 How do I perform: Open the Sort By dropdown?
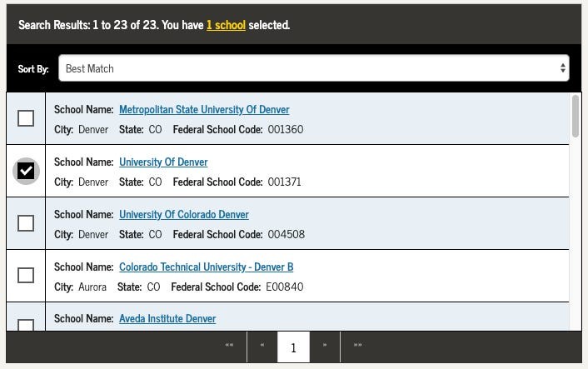click(313, 68)
